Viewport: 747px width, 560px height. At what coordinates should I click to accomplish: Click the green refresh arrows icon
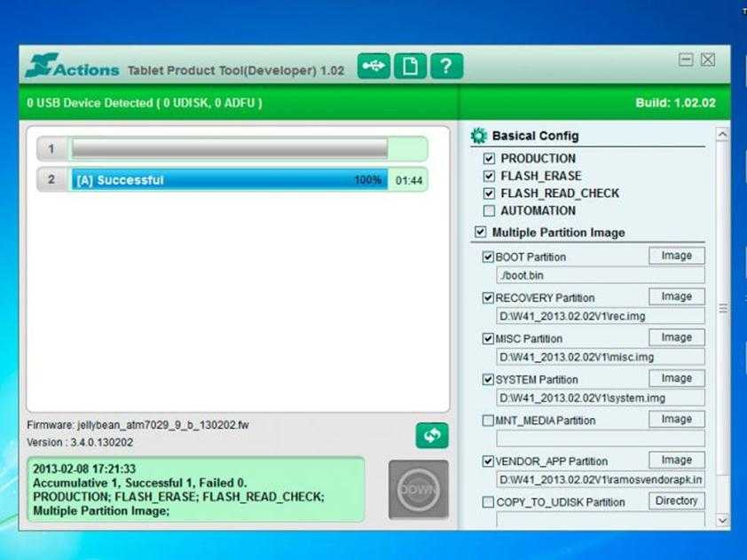[x=432, y=436]
